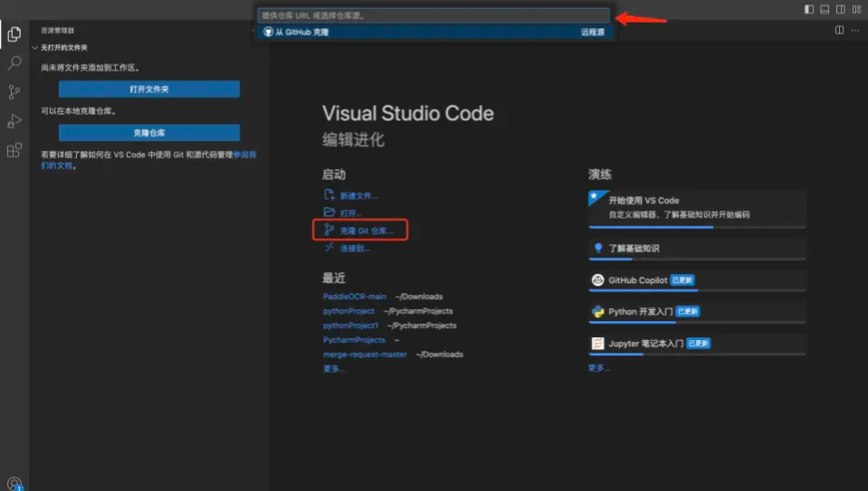This screenshot has width=868, height=491.
Task: Open the Source Control view
Action: tap(14, 92)
